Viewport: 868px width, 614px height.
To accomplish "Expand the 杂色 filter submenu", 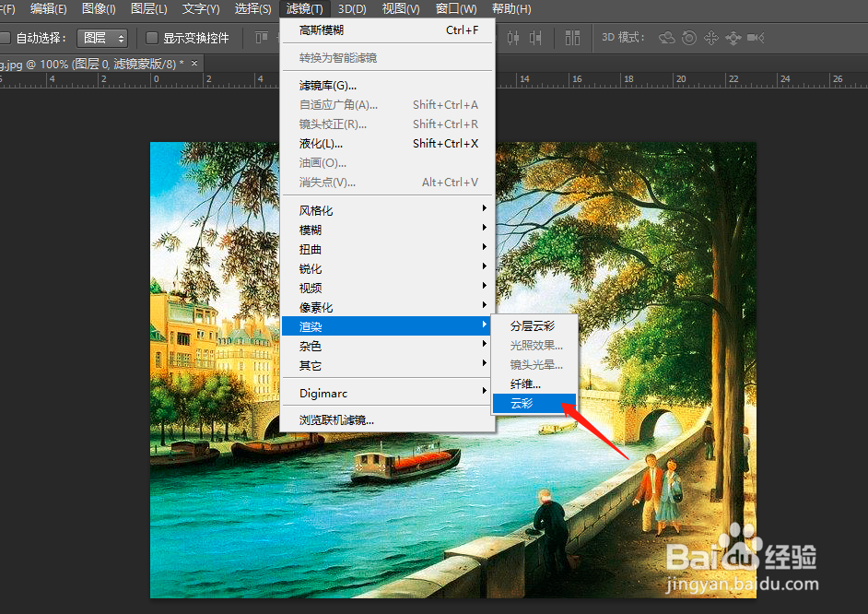I will coord(387,346).
